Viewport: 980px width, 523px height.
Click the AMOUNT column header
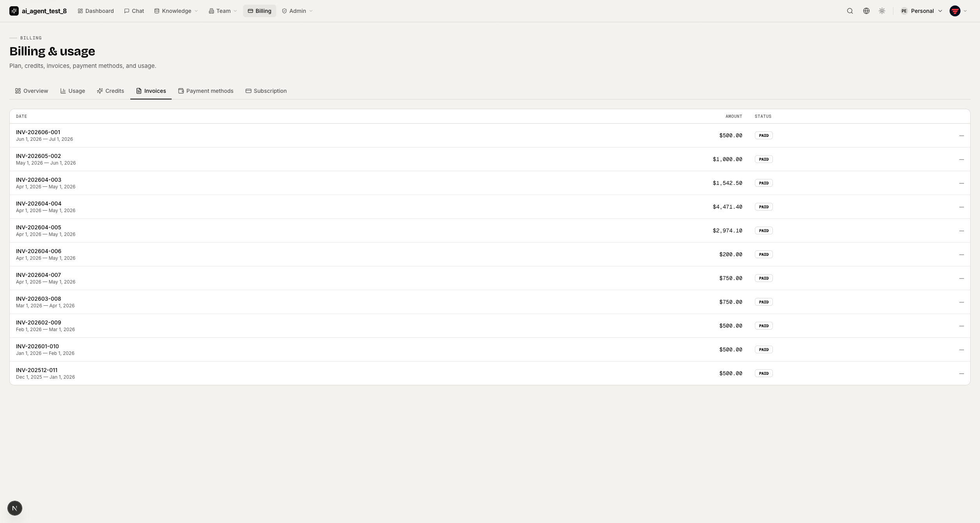point(733,116)
